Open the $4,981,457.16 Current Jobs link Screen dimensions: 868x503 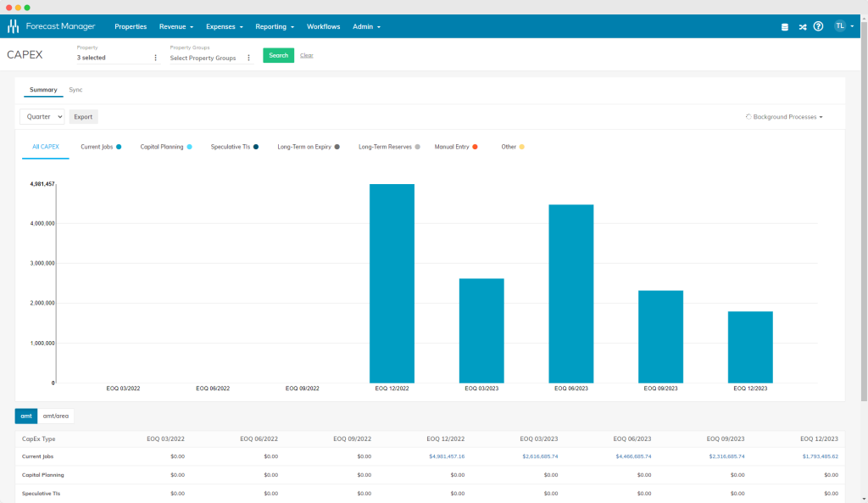click(447, 456)
